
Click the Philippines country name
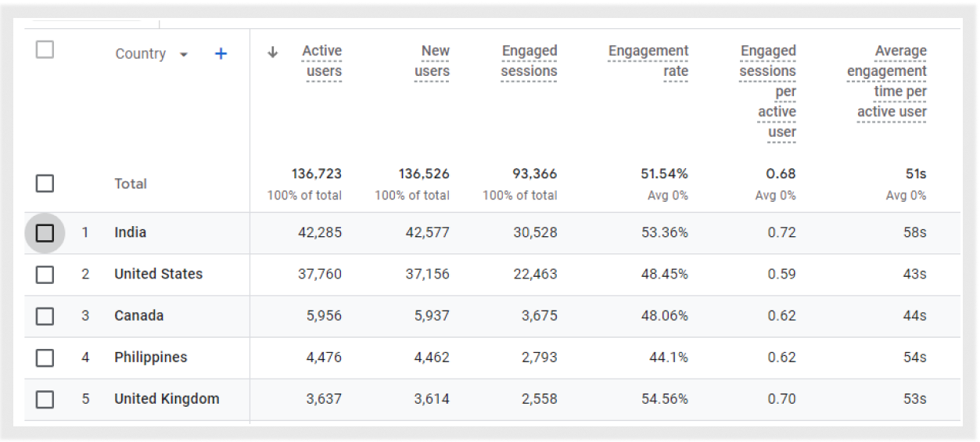click(151, 357)
